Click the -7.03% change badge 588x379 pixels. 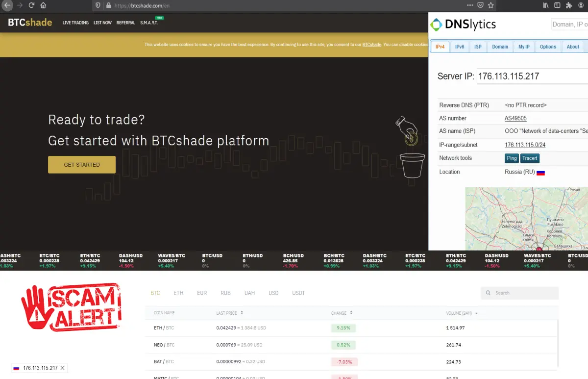344,362
